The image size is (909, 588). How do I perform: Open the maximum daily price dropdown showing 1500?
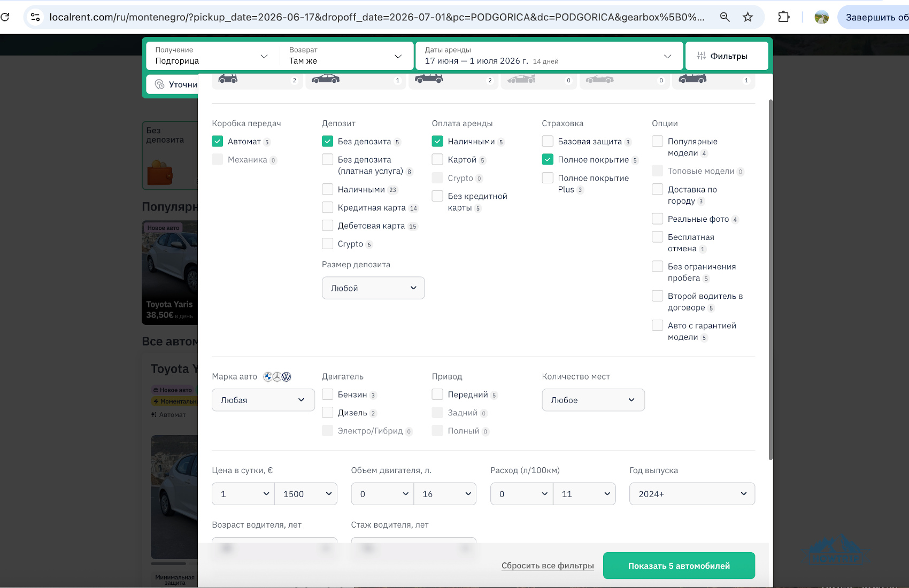pos(306,494)
